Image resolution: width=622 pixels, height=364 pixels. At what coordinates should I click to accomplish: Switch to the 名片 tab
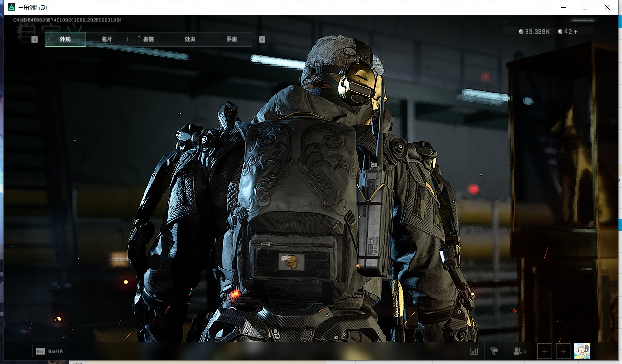click(x=107, y=39)
